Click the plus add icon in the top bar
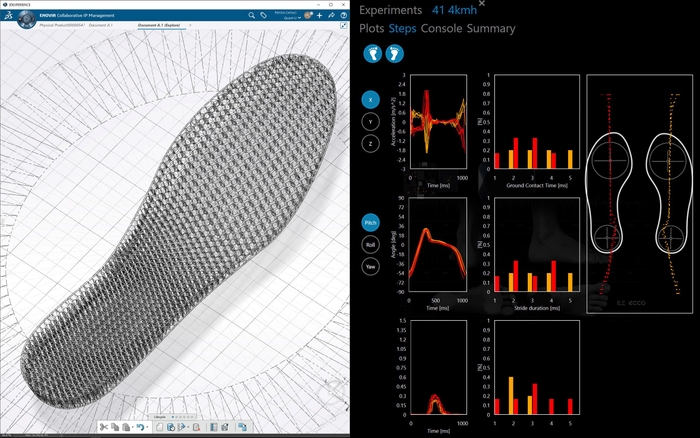The width and height of the screenshot is (700, 438). (x=319, y=15)
